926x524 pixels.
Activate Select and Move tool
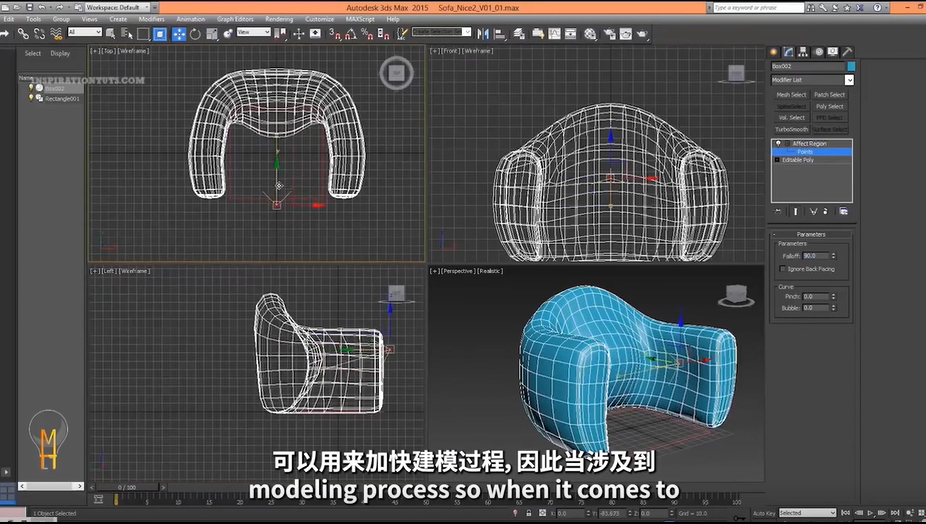click(x=179, y=34)
